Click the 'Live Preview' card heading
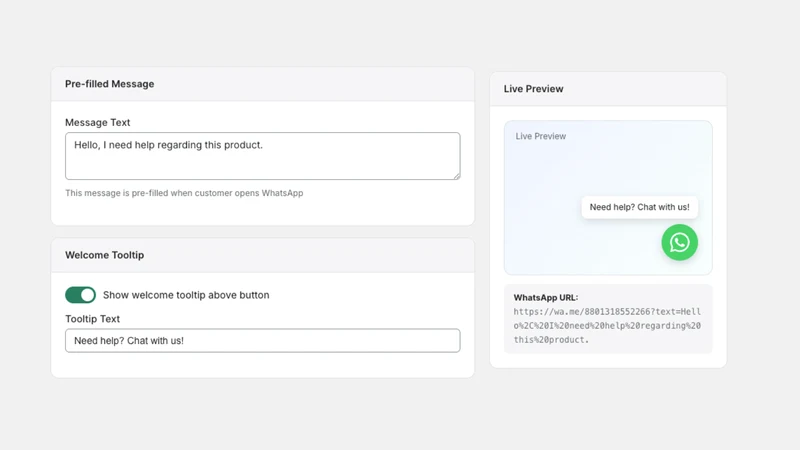800x450 pixels. [533, 89]
